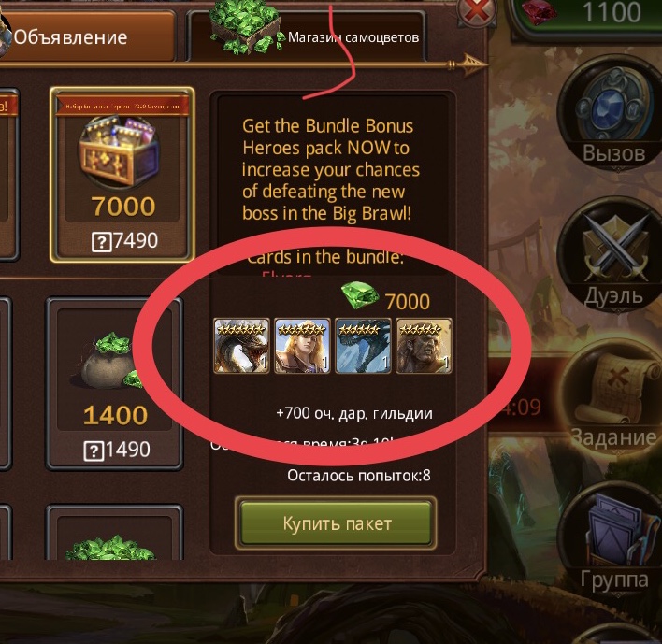Open the Задание scroll map icon
The width and height of the screenshot is (662, 644).
coord(615,394)
